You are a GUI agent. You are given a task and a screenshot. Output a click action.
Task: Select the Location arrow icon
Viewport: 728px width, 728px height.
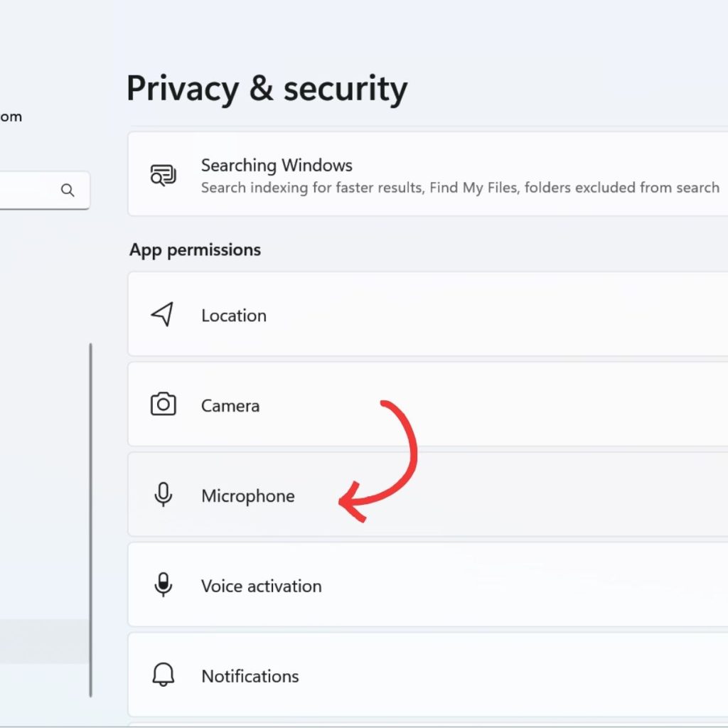click(163, 314)
